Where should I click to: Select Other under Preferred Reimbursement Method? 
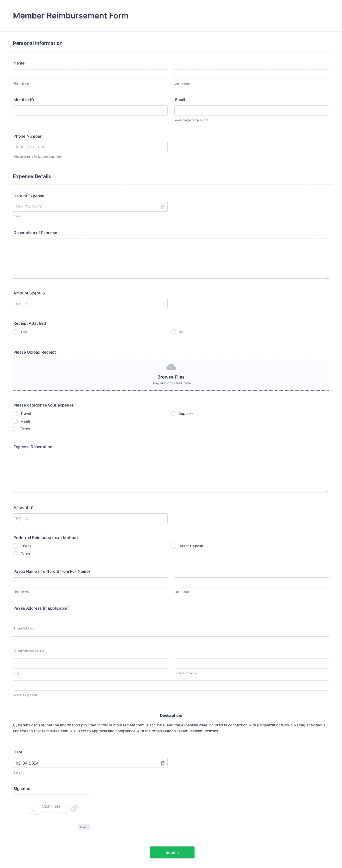click(x=15, y=554)
